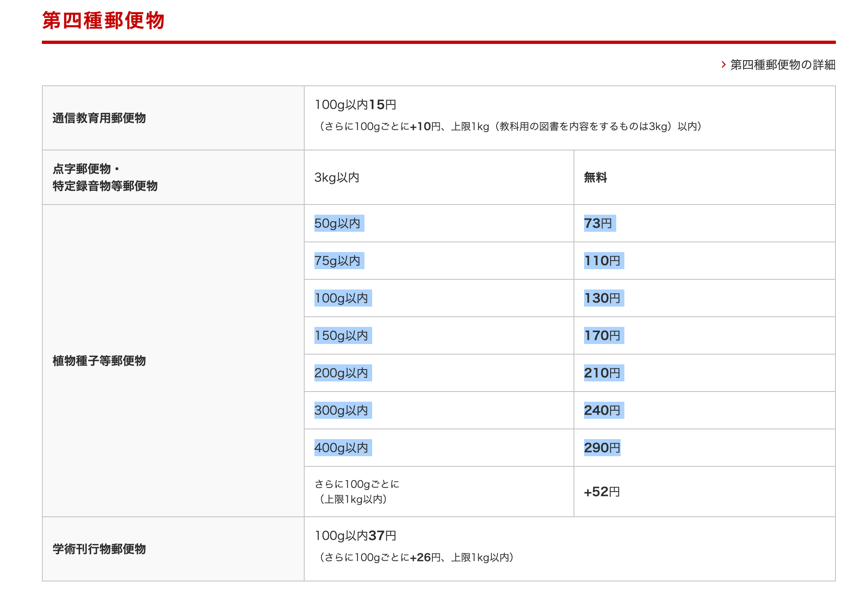Click the 210円 price text
Viewport: 868px width, 592px height.
[603, 373]
